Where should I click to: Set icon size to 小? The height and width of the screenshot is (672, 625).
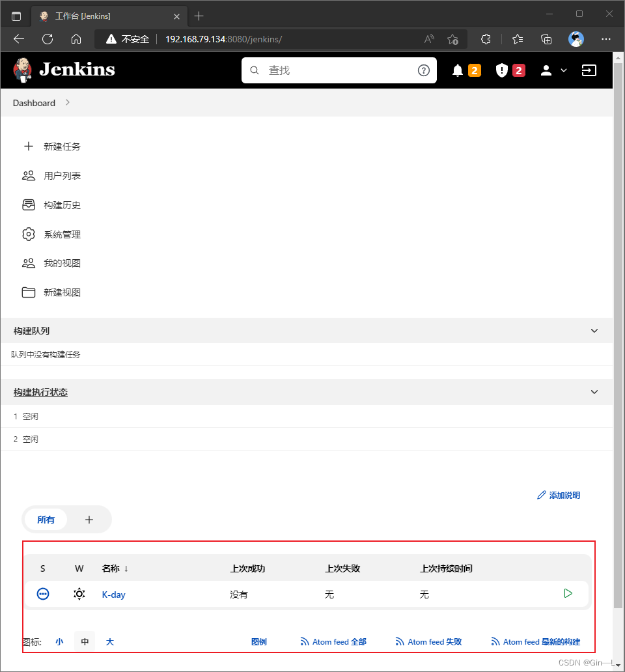(59, 642)
